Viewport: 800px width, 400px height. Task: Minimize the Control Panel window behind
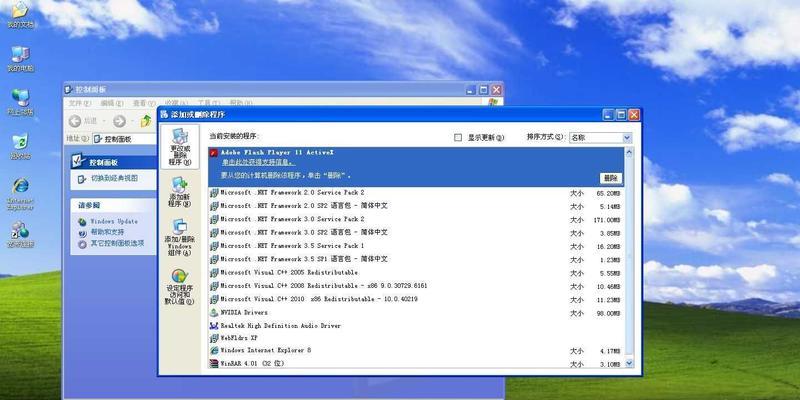pos(471,90)
